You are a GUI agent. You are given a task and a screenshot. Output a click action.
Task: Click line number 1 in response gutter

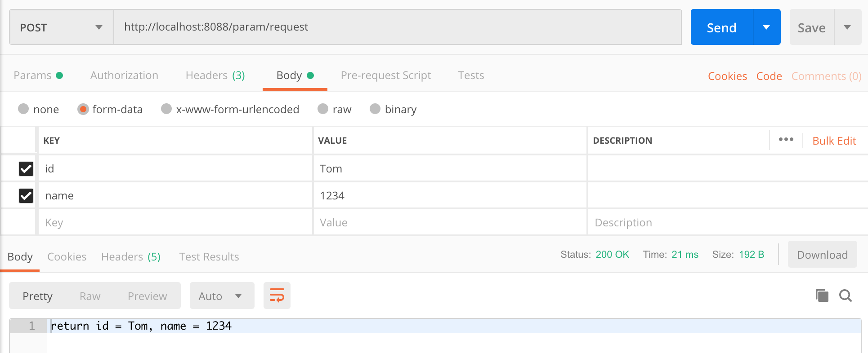pyautogui.click(x=31, y=326)
